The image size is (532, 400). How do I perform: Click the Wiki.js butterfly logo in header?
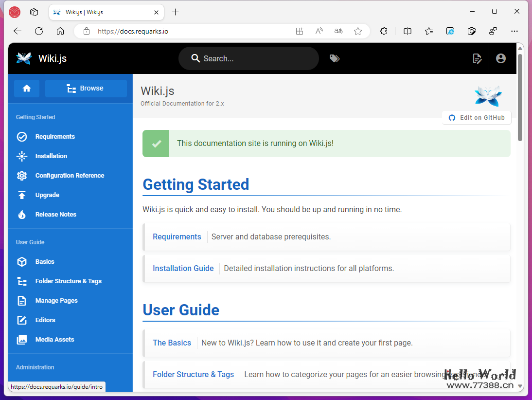(x=24, y=58)
